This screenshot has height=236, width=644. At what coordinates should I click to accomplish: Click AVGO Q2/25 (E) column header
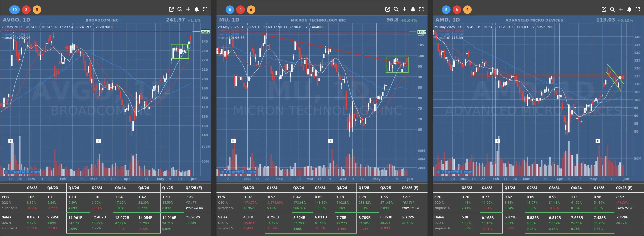[194, 188]
